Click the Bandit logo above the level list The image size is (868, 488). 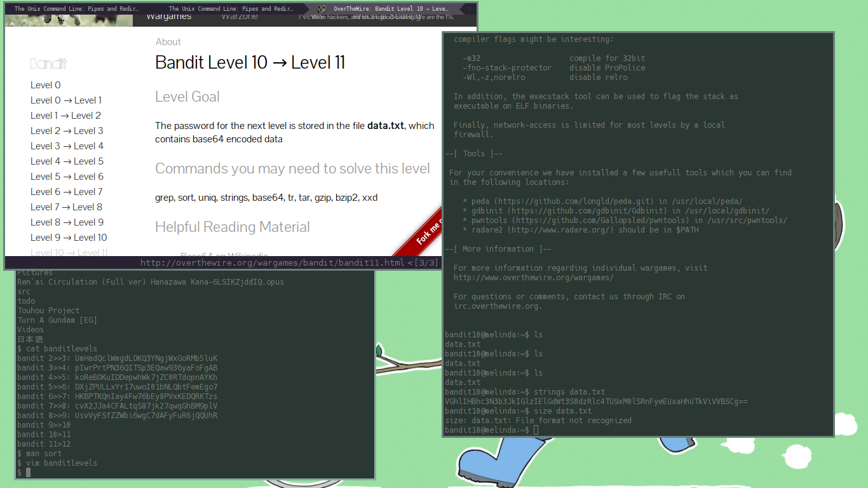48,64
